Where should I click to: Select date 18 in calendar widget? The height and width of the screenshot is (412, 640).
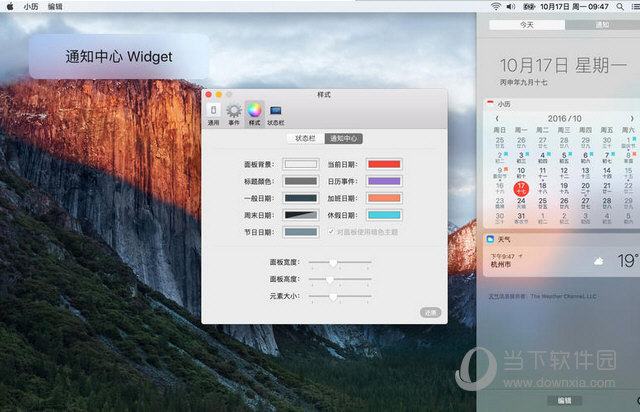(542, 188)
